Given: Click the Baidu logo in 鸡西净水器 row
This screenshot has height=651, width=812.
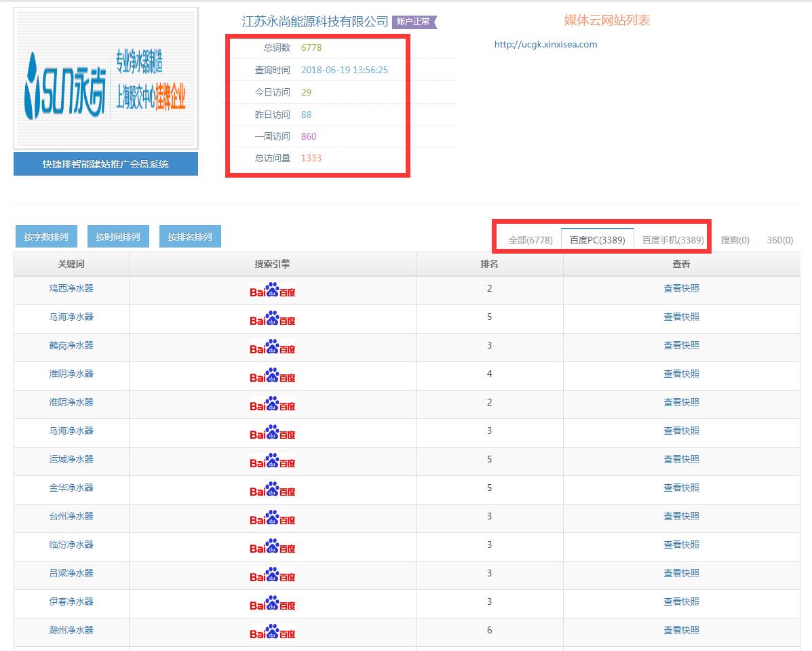Looking at the screenshot, I should coord(272,290).
